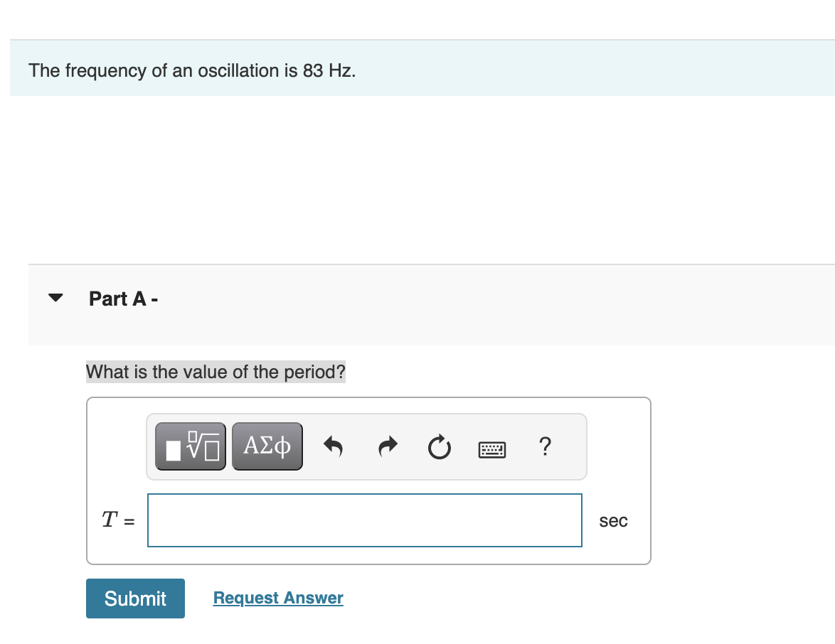Redo the equation edit
The width and height of the screenshot is (835, 644).
coord(388,446)
